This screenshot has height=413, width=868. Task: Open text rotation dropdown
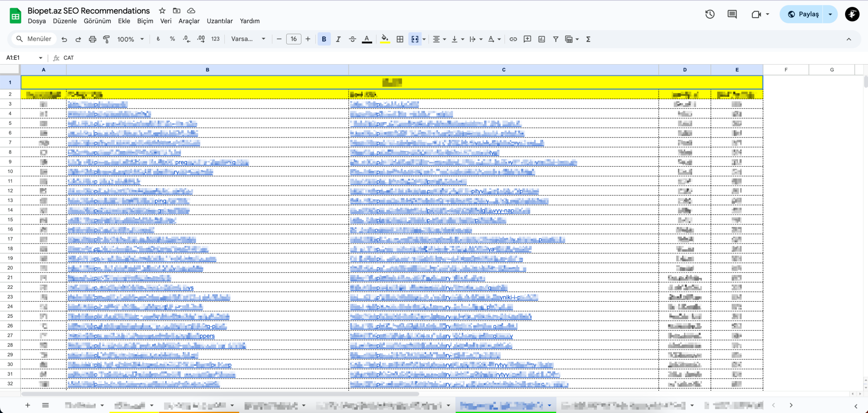click(494, 39)
